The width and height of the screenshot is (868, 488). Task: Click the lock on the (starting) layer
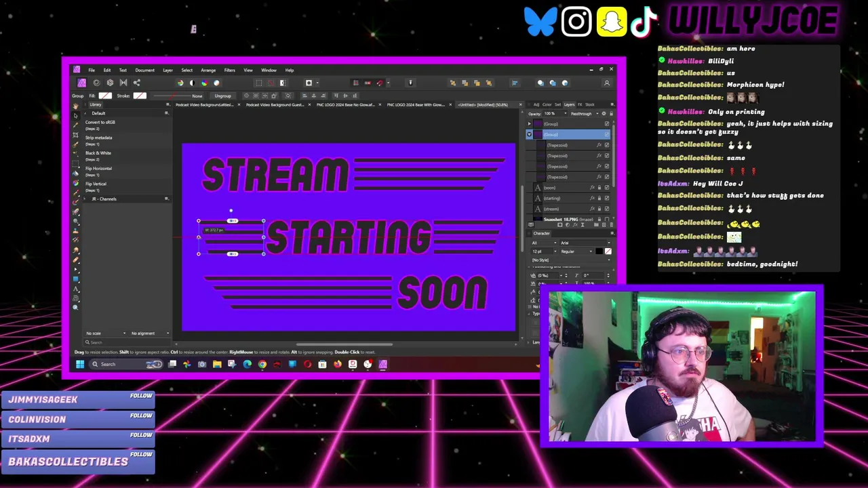click(599, 198)
